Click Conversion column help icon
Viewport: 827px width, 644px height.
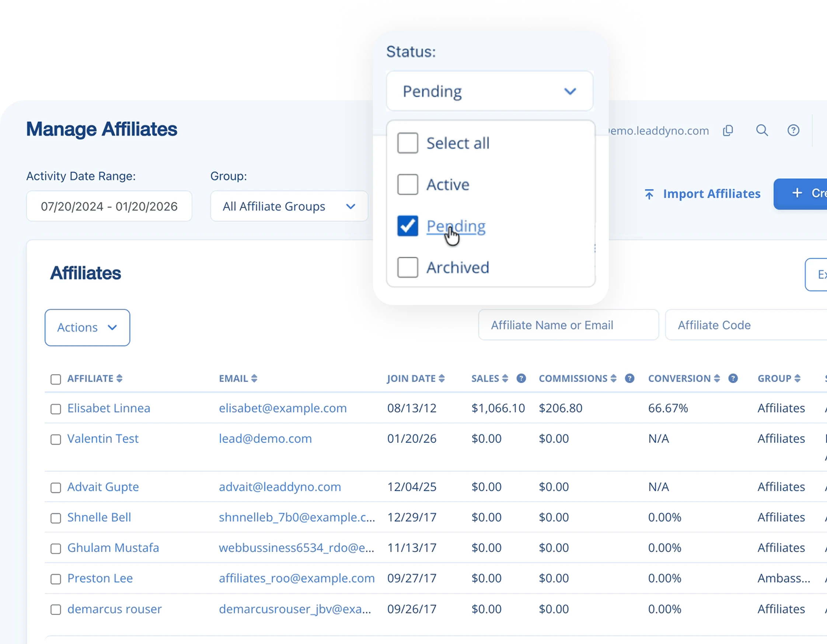click(x=733, y=379)
